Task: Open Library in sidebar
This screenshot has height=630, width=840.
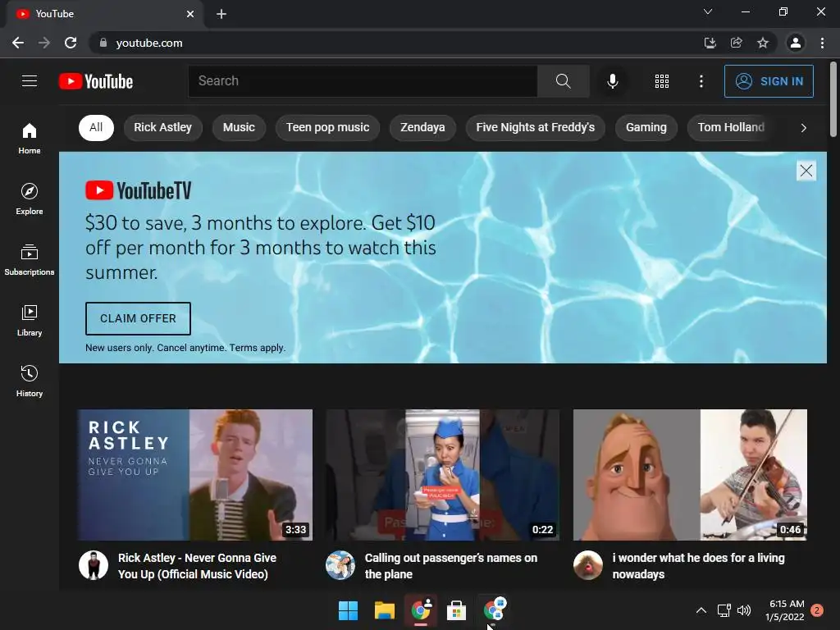Action: coord(30,321)
